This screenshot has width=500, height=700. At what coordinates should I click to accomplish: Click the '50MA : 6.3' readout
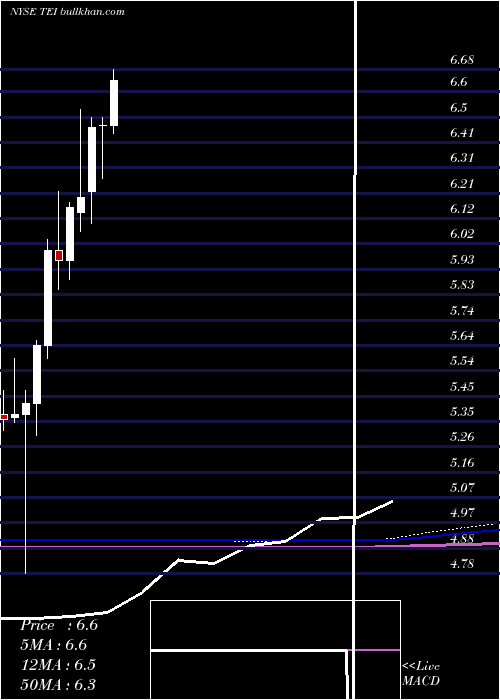(58, 684)
